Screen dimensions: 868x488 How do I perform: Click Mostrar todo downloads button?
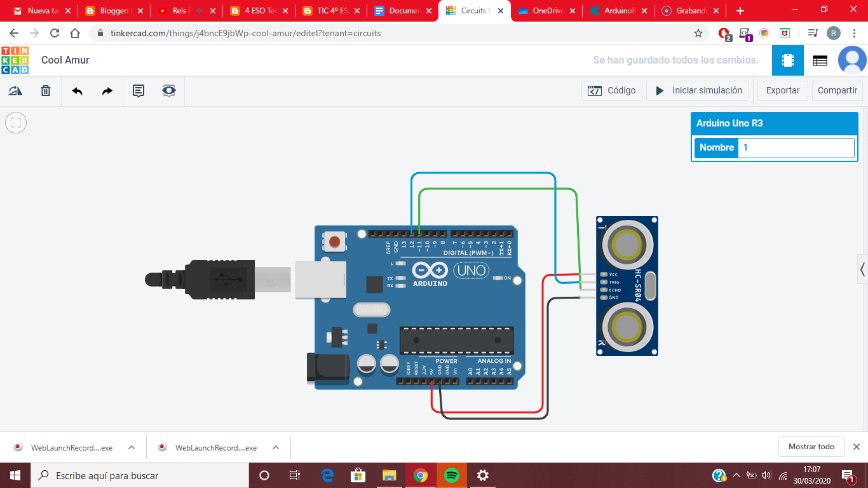pos(811,447)
